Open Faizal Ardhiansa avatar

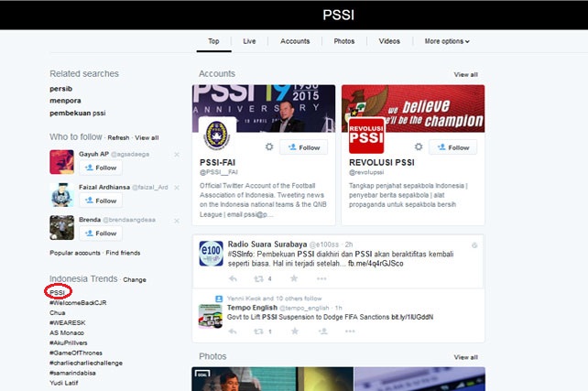tap(62, 195)
